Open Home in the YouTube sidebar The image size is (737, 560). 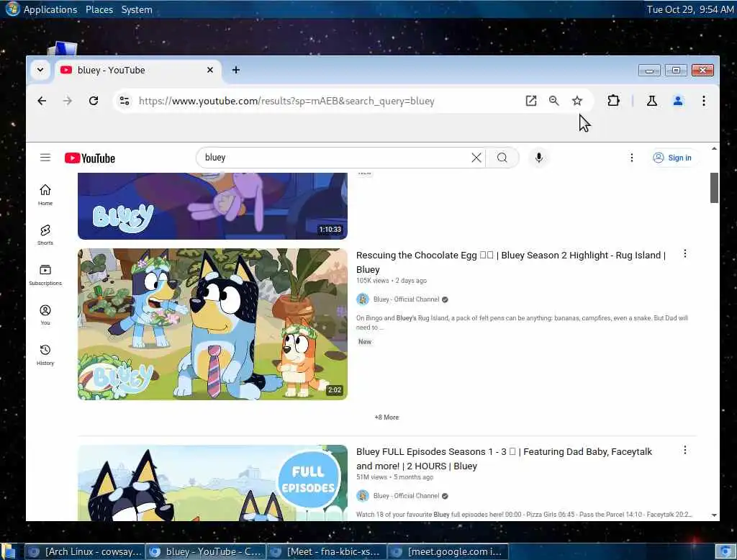pos(45,194)
